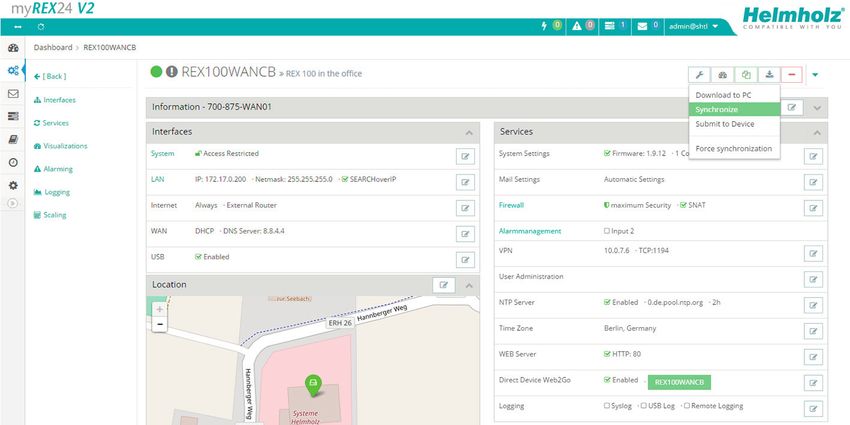
Task: Open the warning triangle alerts counter
Action: 583,25
